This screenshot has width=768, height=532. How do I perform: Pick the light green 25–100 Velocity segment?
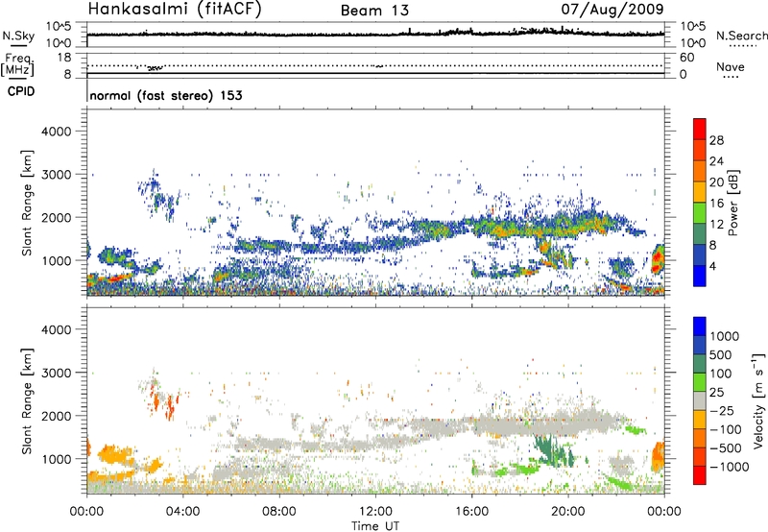coord(700,382)
